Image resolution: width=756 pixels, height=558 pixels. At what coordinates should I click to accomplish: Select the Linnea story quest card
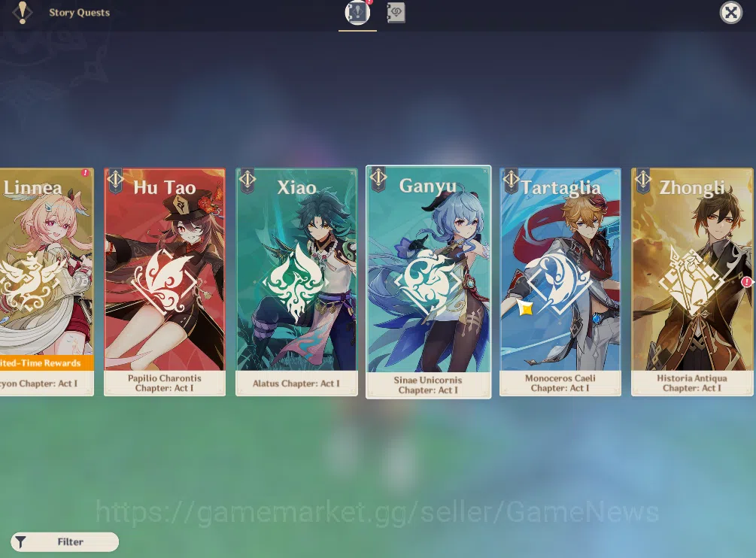47,282
